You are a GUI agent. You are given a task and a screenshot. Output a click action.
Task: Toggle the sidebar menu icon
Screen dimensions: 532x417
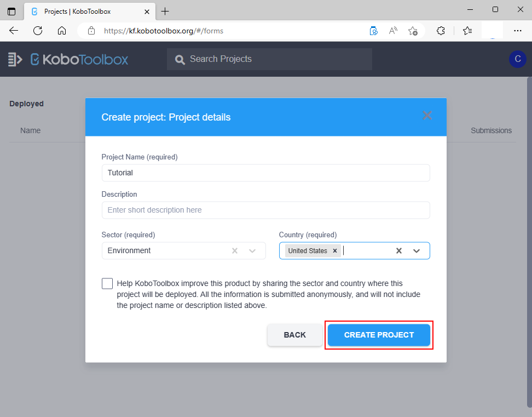point(15,59)
